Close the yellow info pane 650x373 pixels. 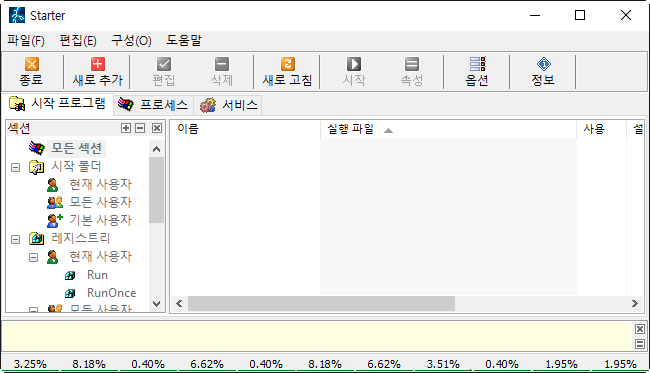point(640,329)
